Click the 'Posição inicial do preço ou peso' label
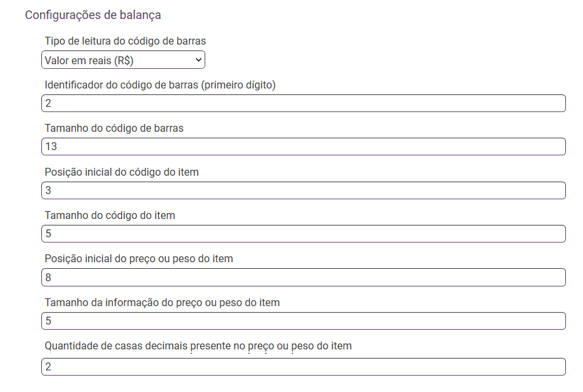Screen dimensions: 583x392 point(139,259)
